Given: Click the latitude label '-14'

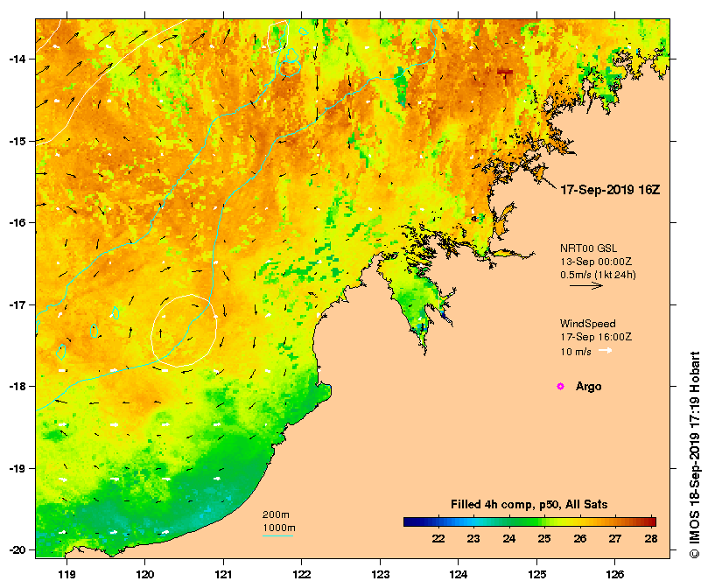Looking at the screenshot, I should pyautogui.click(x=17, y=59).
